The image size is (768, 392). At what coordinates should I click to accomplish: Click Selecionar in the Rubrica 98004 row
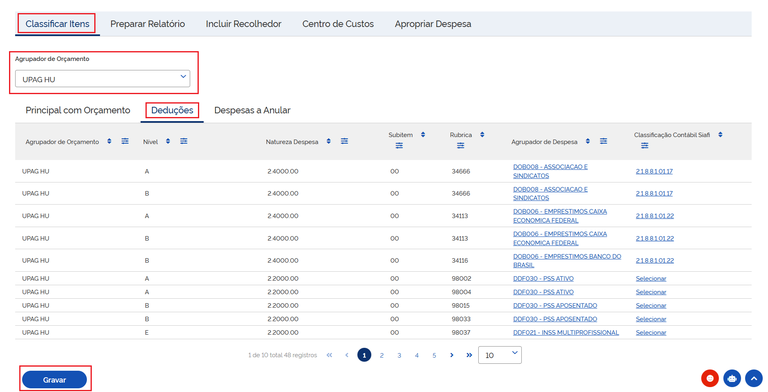[x=651, y=292]
